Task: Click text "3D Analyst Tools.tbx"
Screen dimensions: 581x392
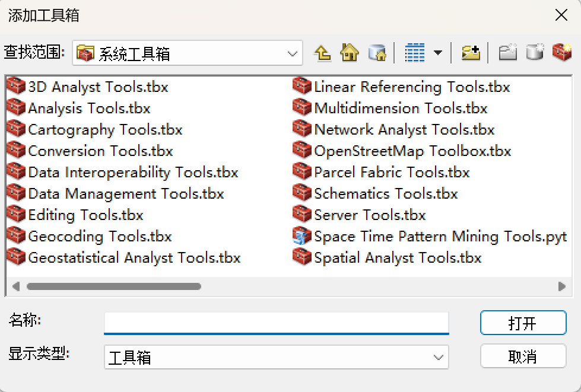Action: 98,87
